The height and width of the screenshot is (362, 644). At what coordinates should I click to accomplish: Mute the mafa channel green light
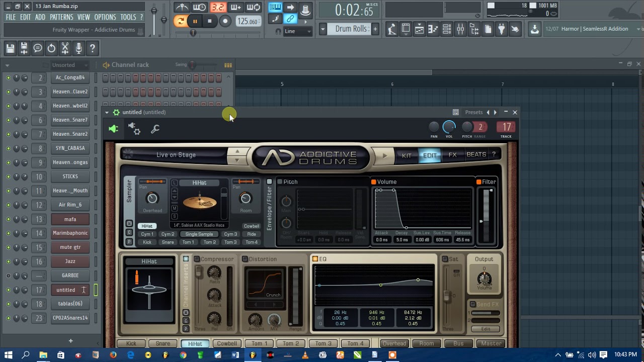(8, 219)
